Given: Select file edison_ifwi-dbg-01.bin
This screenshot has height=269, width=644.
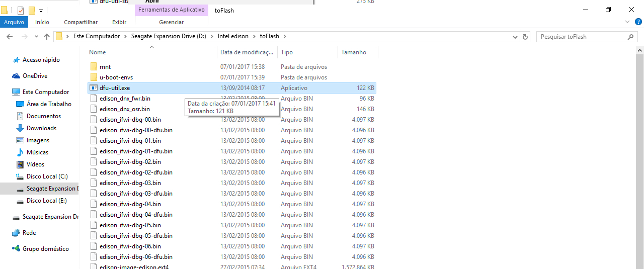Looking at the screenshot, I should (x=130, y=141).
